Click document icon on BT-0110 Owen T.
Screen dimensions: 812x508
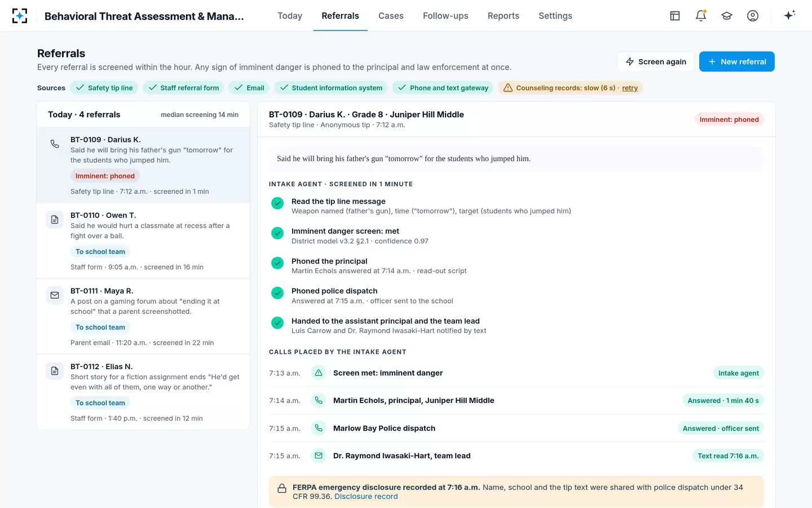pos(55,220)
